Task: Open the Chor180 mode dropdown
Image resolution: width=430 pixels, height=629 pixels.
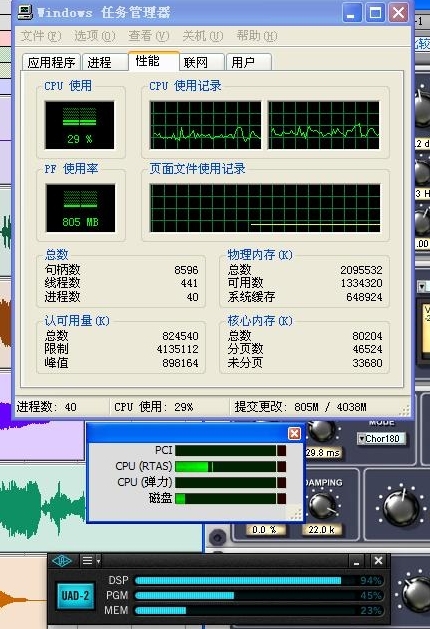Action: (x=381, y=438)
